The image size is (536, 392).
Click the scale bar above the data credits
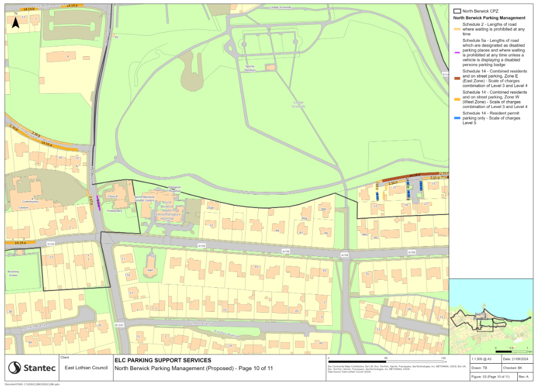387,361
